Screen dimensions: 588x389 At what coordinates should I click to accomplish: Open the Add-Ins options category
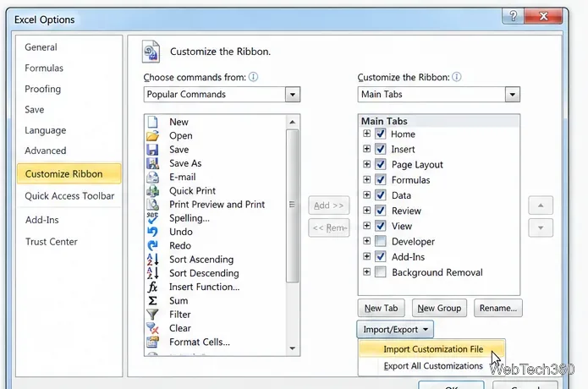[42, 220]
